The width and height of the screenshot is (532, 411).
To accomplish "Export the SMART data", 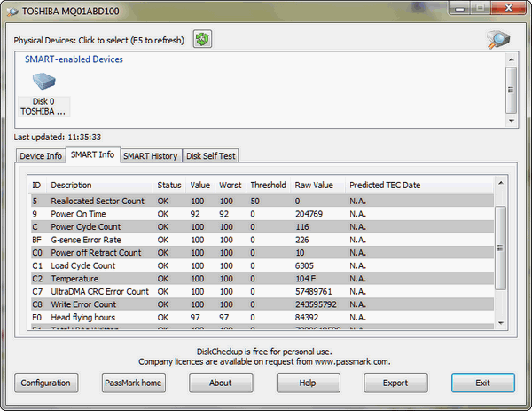I will (395, 383).
